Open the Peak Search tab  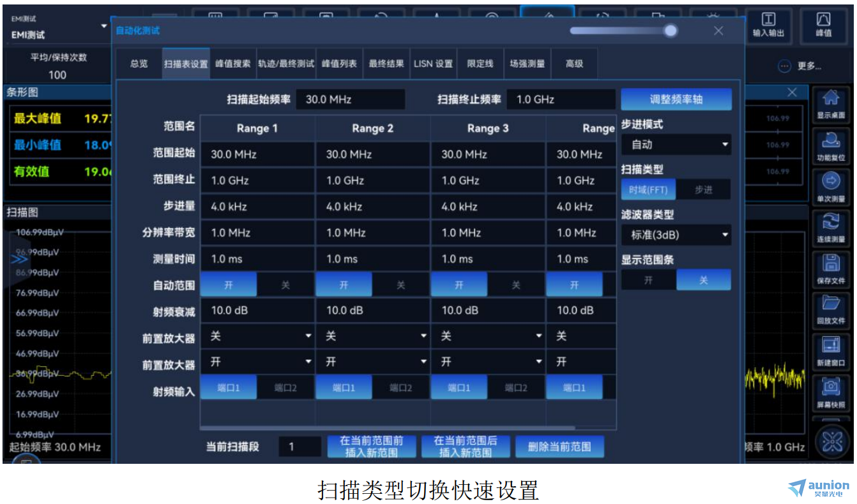tap(233, 64)
